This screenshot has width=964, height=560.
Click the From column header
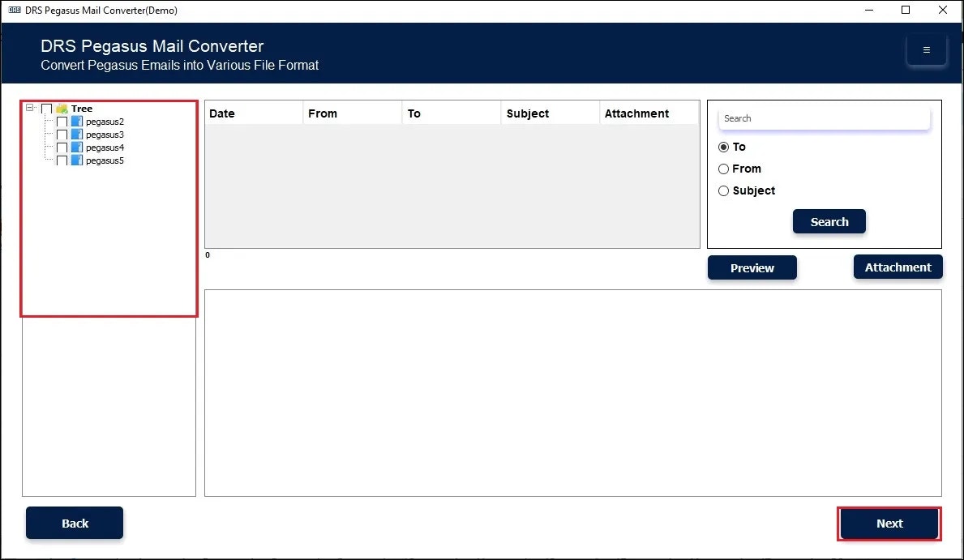pos(353,113)
